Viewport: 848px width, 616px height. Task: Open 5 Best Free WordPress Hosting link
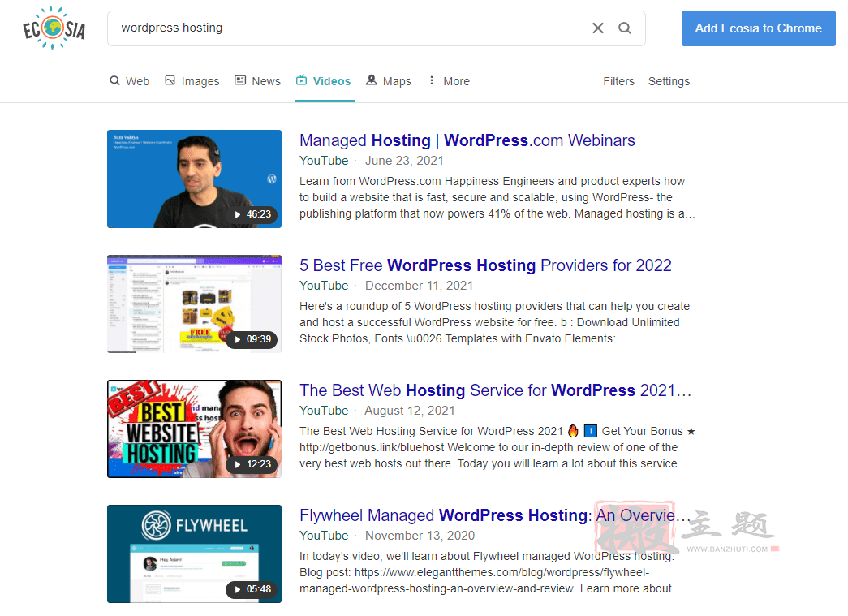coord(485,265)
